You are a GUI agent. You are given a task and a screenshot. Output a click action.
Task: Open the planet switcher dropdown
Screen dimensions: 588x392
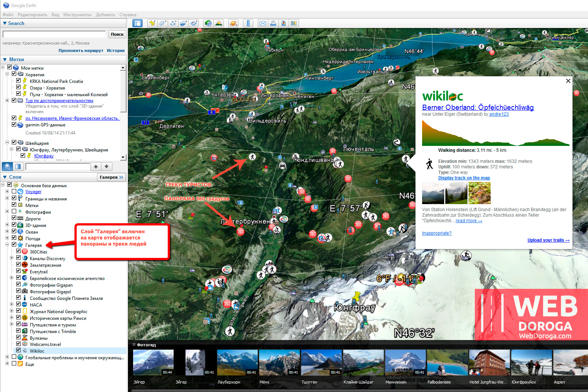(233, 23)
